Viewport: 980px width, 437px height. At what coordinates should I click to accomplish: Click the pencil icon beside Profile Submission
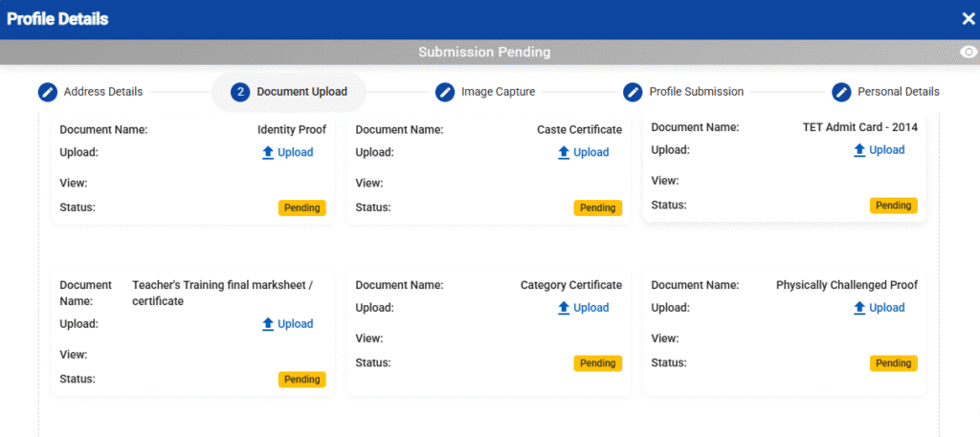633,92
